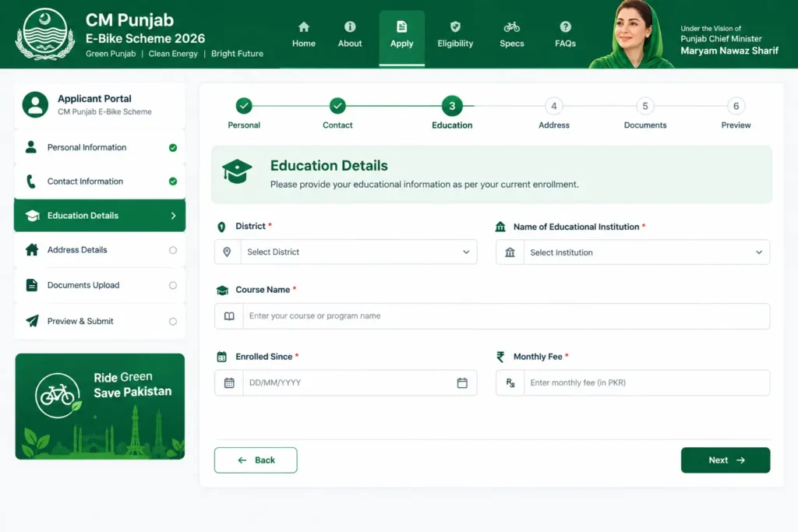
Task: Click the Monthly Fee input field
Action: [x=633, y=383]
